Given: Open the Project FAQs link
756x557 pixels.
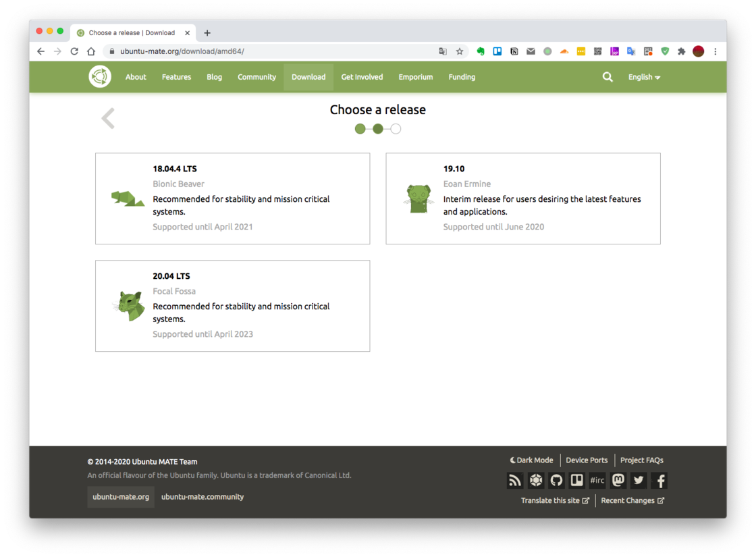Looking at the screenshot, I should 641,460.
